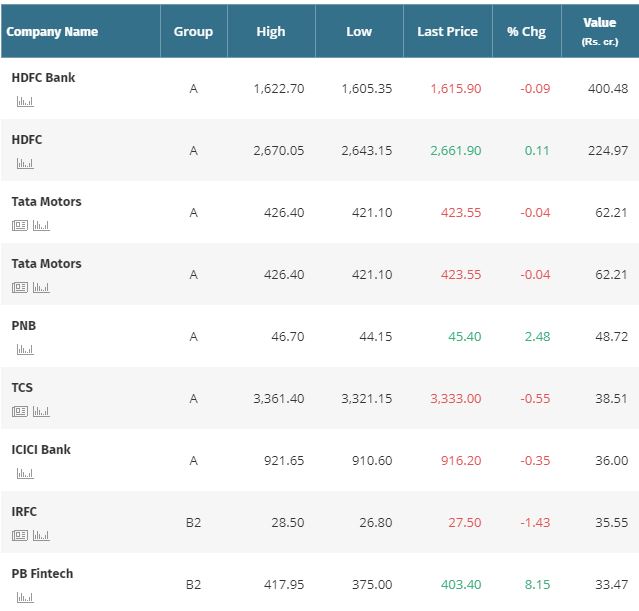Viewport: 639px width, 611px height.
Task: Select the ICICI Bank company name
Action: [x=41, y=450]
